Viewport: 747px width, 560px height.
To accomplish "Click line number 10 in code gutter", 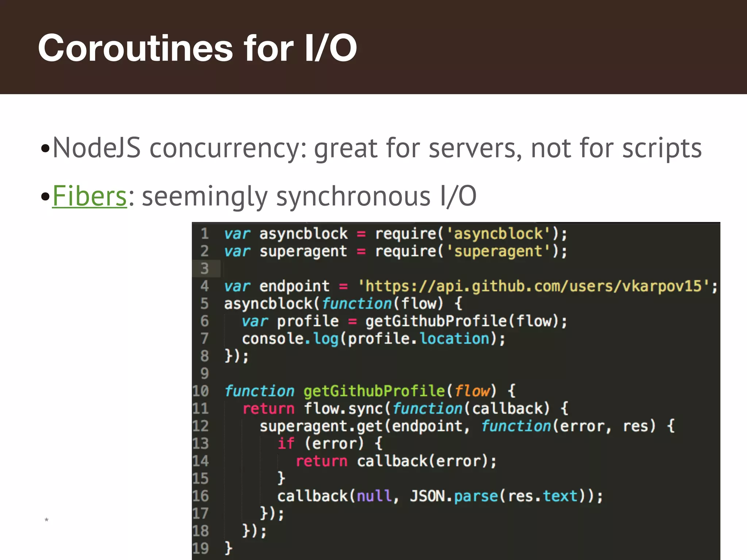I will click(x=201, y=391).
